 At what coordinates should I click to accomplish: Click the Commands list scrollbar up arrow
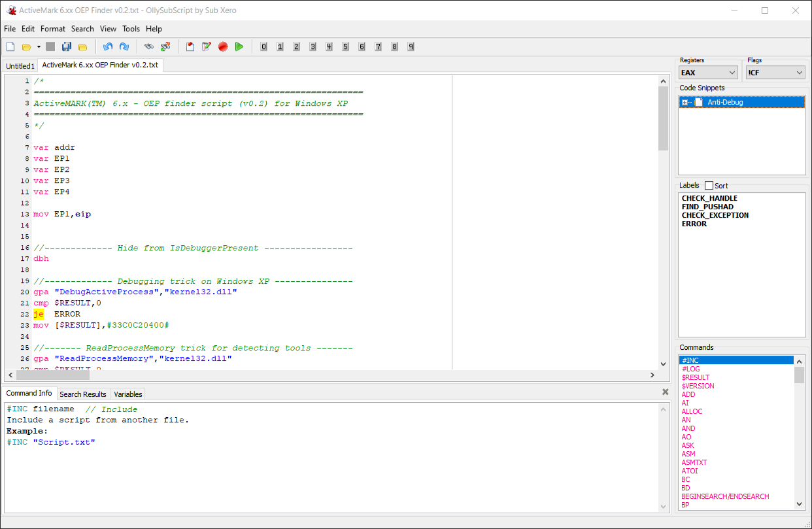point(800,361)
